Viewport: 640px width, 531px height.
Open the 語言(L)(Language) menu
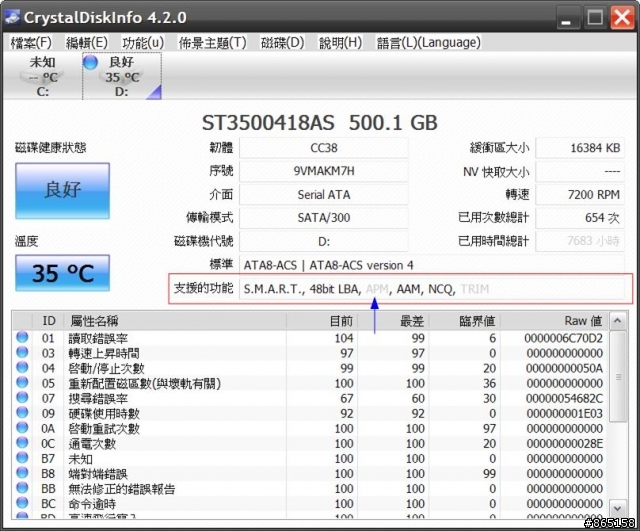point(429,42)
